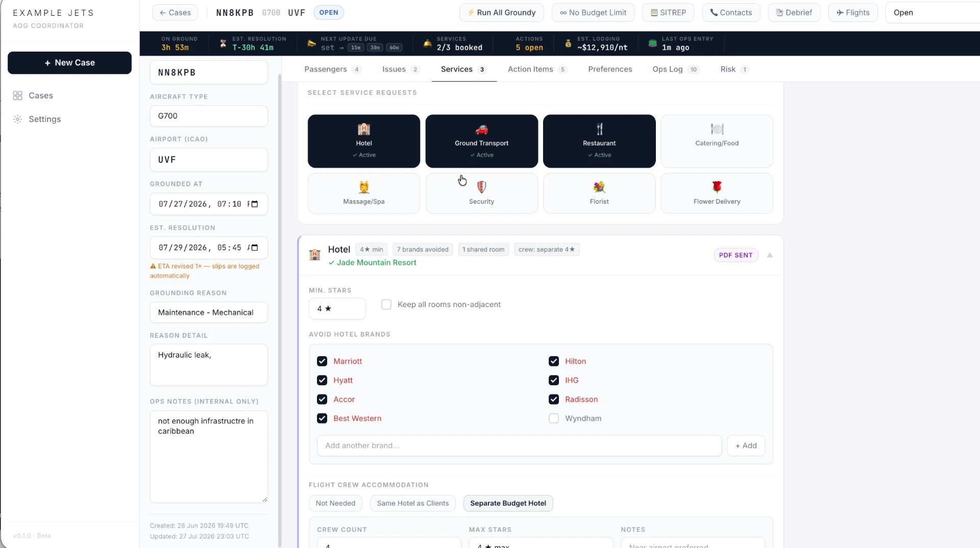Add the Security service request
The height and width of the screenshot is (548, 980).
pyautogui.click(x=481, y=193)
